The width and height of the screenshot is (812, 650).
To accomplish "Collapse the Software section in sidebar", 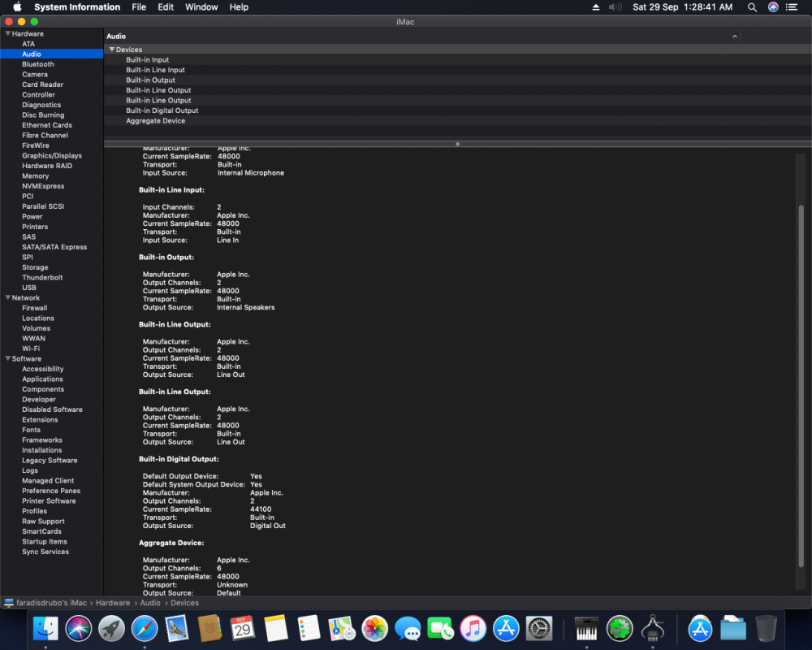I will (x=8, y=358).
